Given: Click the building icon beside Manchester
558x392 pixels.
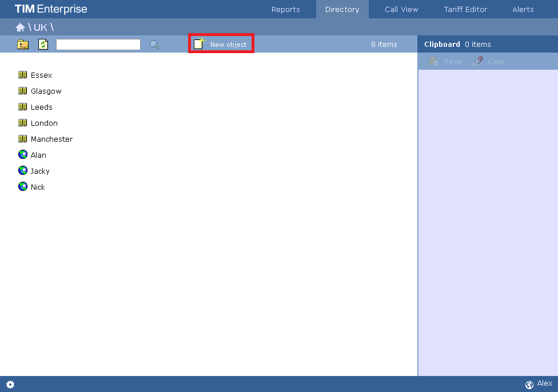Looking at the screenshot, I should pos(23,139).
